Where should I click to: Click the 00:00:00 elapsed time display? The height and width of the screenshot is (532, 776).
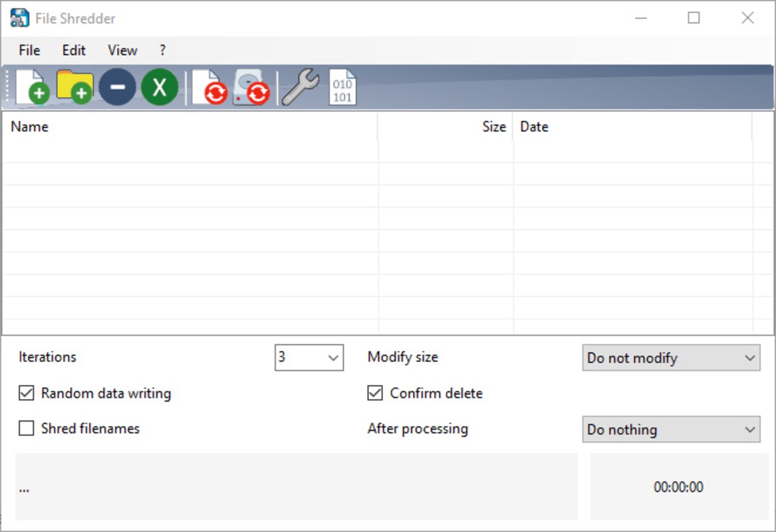click(x=678, y=487)
